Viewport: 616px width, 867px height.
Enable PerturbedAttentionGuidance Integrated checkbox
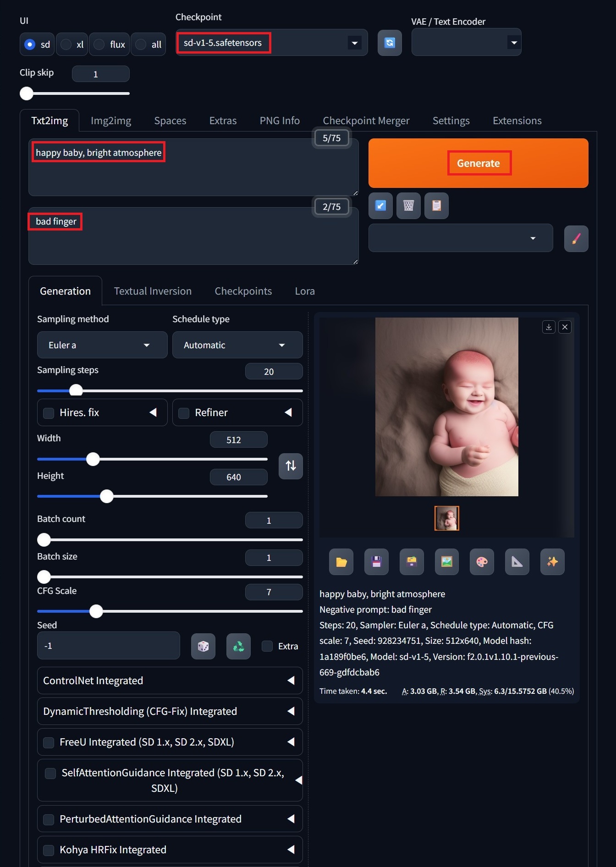(49, 819)
